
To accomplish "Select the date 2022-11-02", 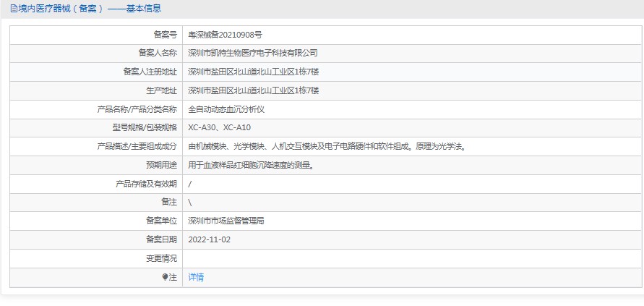I will [210, 239].
